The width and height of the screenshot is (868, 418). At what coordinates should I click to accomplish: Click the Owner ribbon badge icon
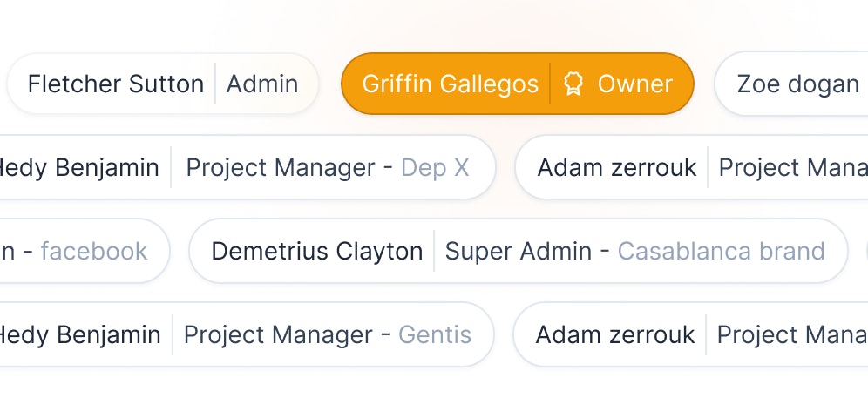(x=573, y=84)
